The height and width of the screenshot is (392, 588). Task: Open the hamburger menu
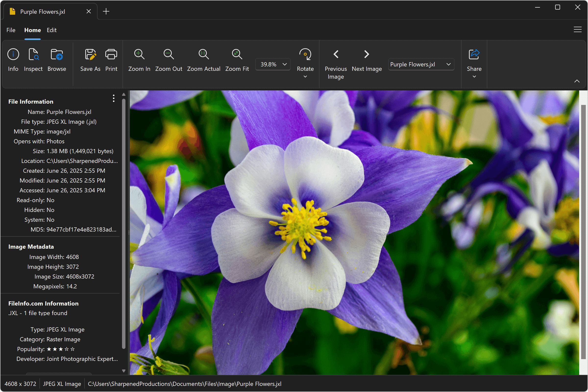point(577,29)
